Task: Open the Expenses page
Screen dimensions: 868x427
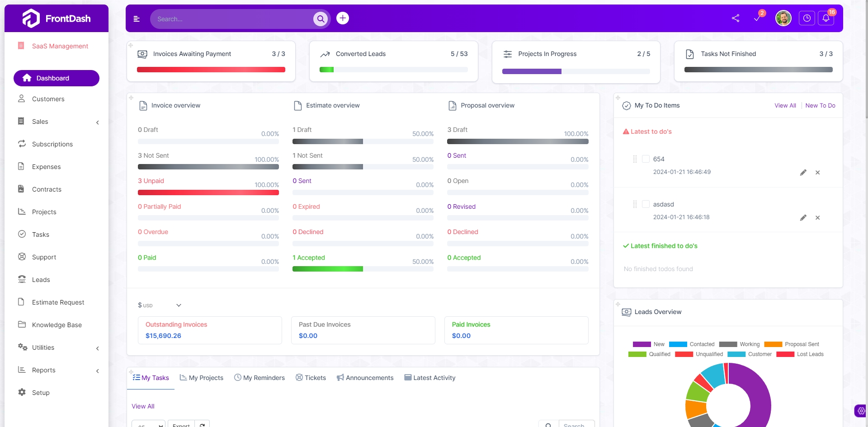Action: pos(46,167)
